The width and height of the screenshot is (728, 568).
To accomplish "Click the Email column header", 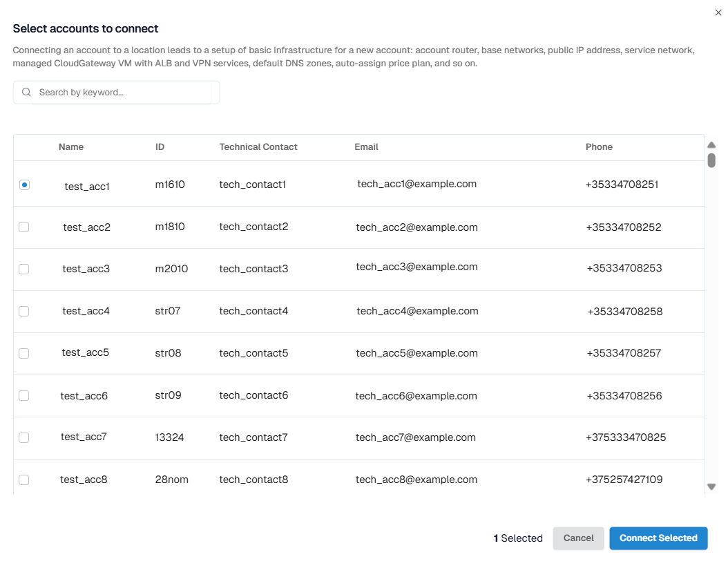I will click(366, 147).
